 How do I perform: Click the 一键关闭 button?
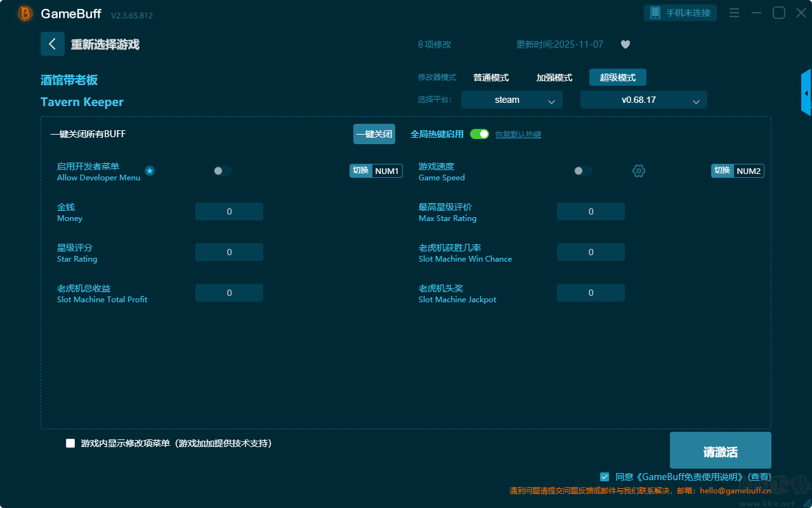[374, 134]
